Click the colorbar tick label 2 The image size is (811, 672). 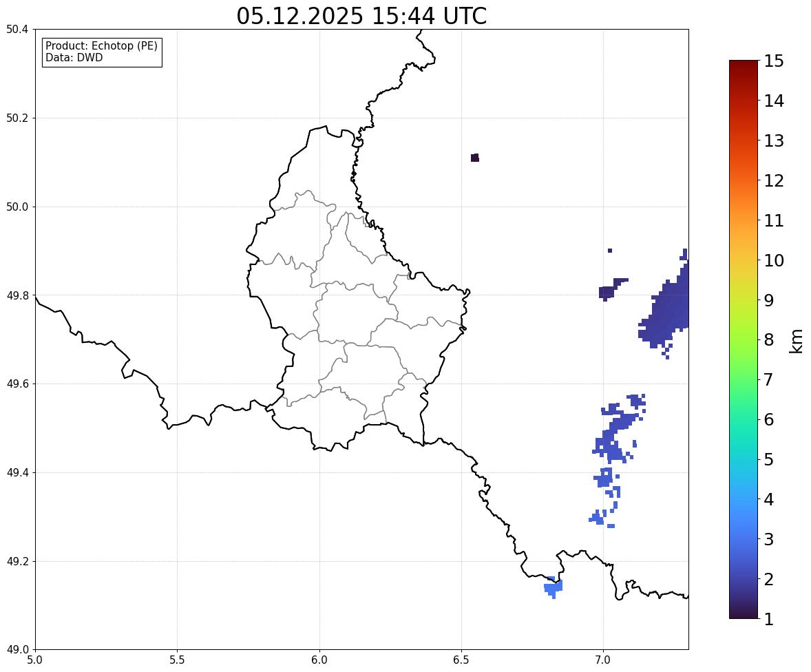769,579
